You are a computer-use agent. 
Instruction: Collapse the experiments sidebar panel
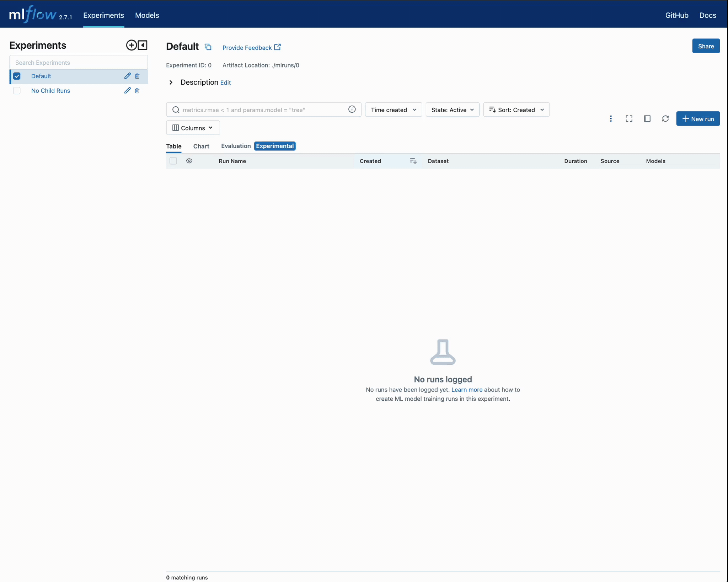(x=143, y=45)
